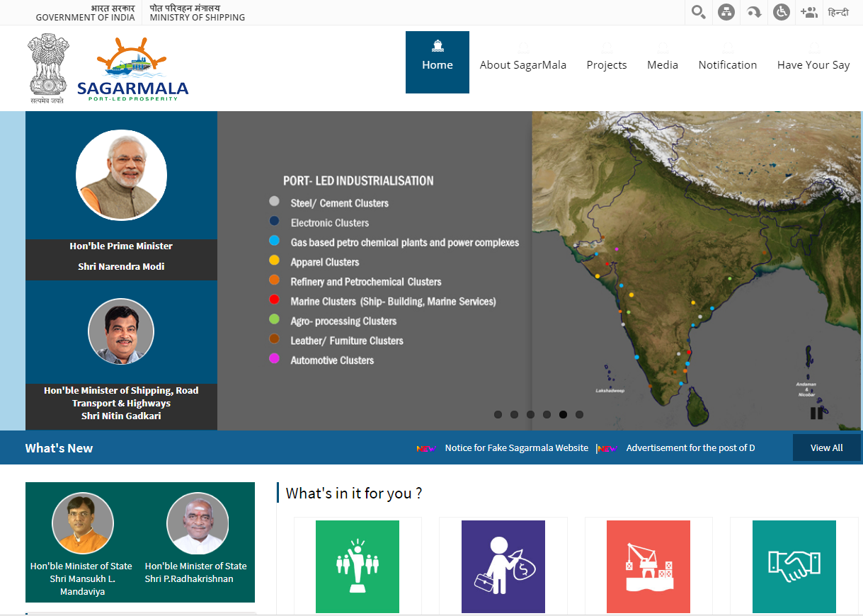The height and width of the screenshot is (616, 863).
Task: Click first NEW badge in news ticker
Action: point(426,448)
